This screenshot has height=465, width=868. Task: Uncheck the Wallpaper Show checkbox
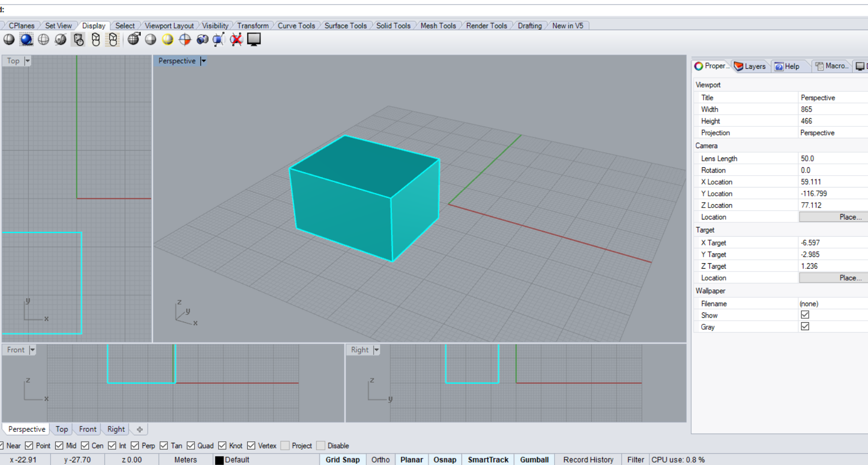(x=805, y=315)
